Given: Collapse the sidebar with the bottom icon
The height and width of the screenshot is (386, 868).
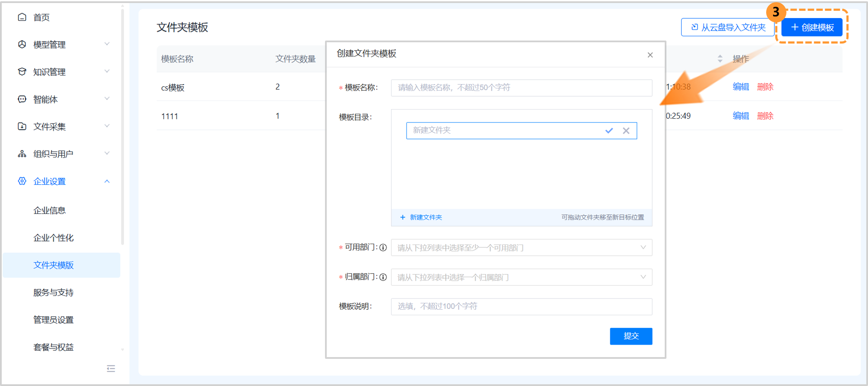Looking at the screenshot, I should pos(111,368).
